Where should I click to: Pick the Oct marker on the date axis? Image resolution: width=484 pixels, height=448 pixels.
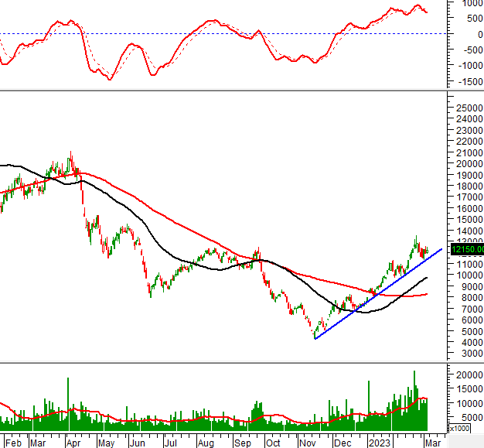272,443
